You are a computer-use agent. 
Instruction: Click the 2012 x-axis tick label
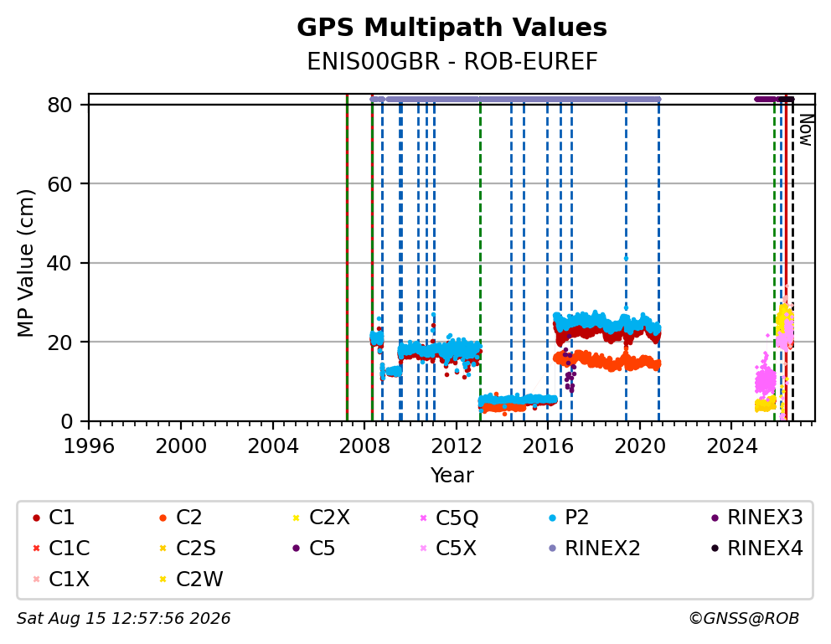[x=457, y=446]
